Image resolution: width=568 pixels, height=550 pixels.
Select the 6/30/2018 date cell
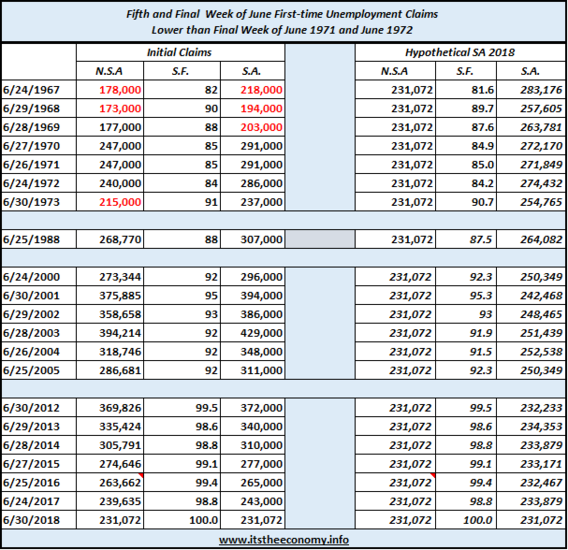pyautogui.click(x=39, y=520)
